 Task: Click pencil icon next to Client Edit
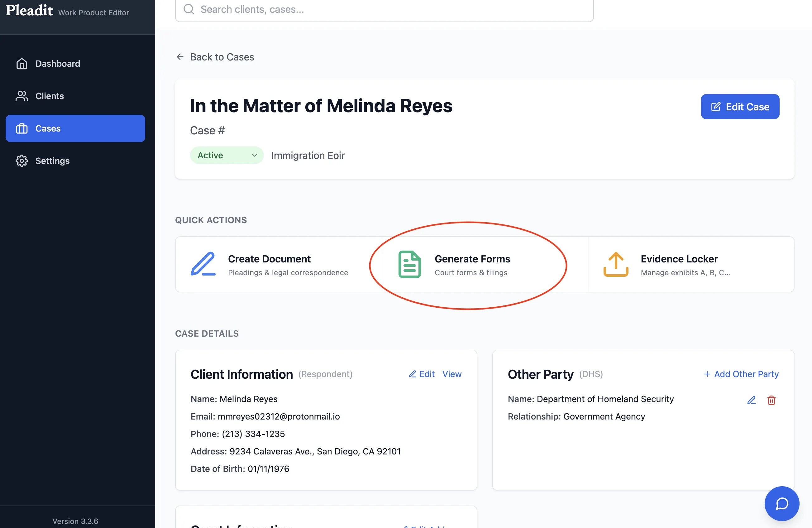tap(413, 374)
